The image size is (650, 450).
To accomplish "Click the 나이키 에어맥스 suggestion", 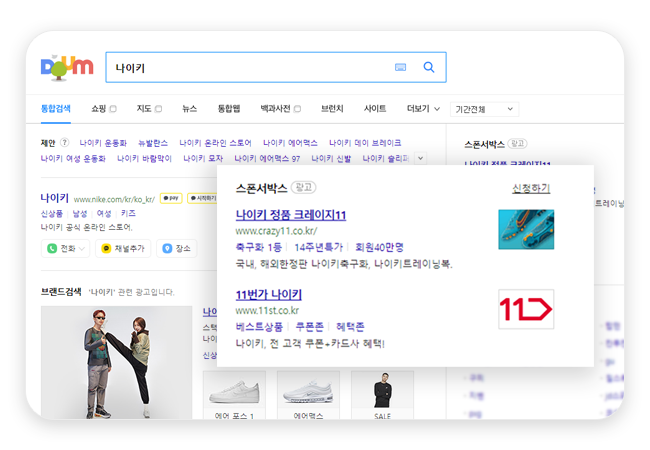I will (290, 143).
